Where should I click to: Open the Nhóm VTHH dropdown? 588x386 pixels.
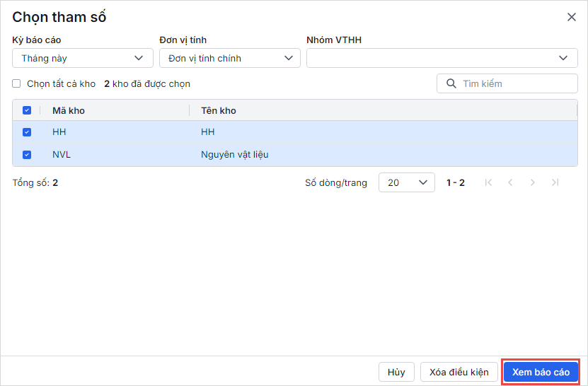pyautogui.click(x=442, y=58)
